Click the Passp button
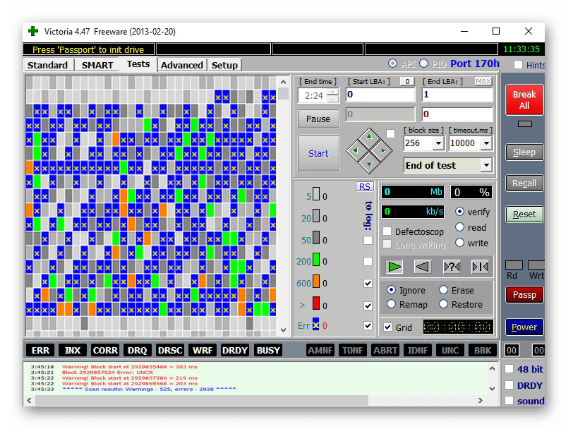 tap(524, 295)
